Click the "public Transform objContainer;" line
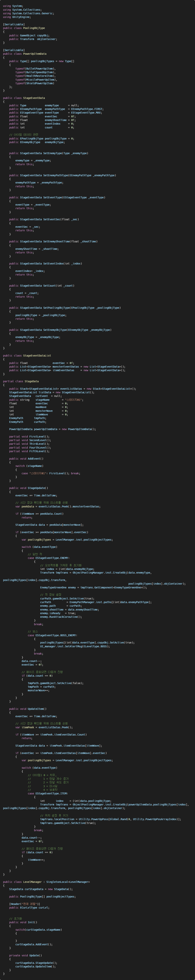This screenshot has width=195, height=980. pos(33,39)
